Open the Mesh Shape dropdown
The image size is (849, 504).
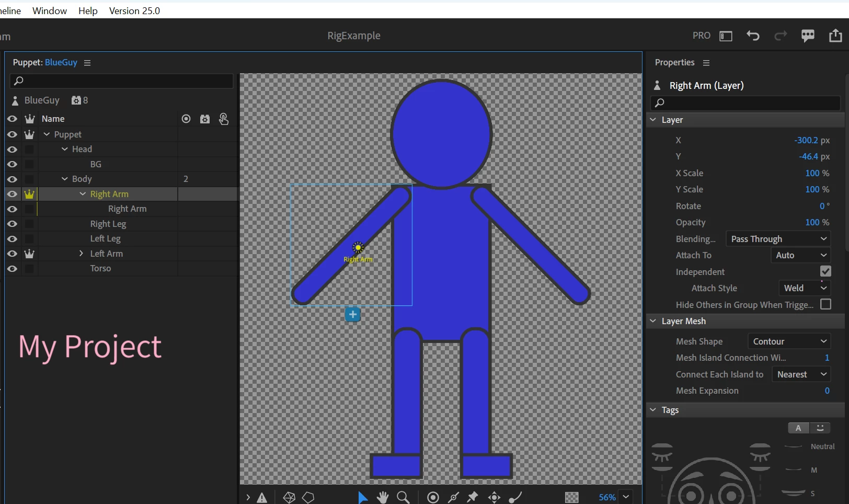click(x=789, y=341)
